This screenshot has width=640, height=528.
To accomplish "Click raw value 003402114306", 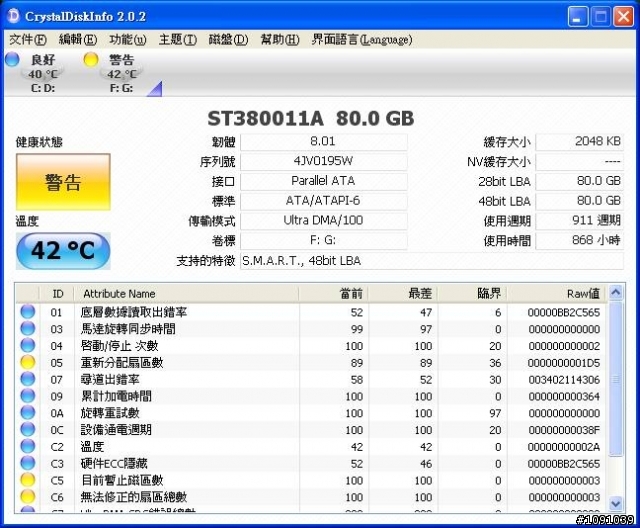I will coord(564,380).
